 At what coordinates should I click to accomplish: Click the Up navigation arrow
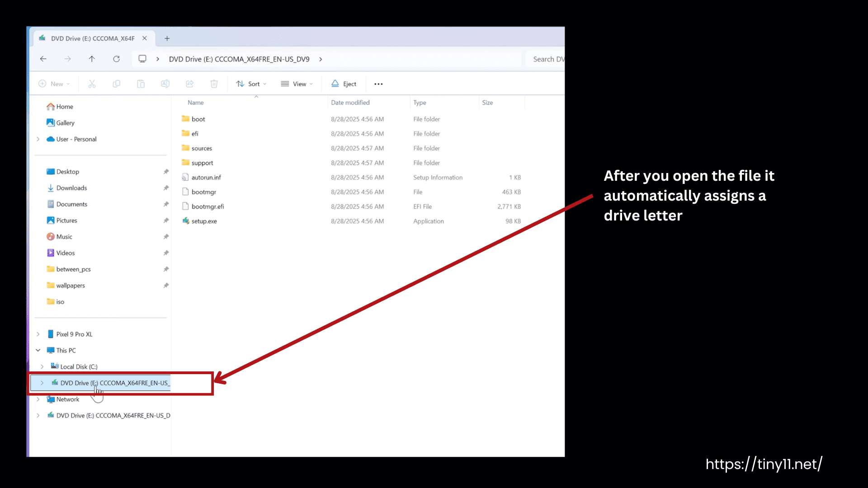click(92, 59)
